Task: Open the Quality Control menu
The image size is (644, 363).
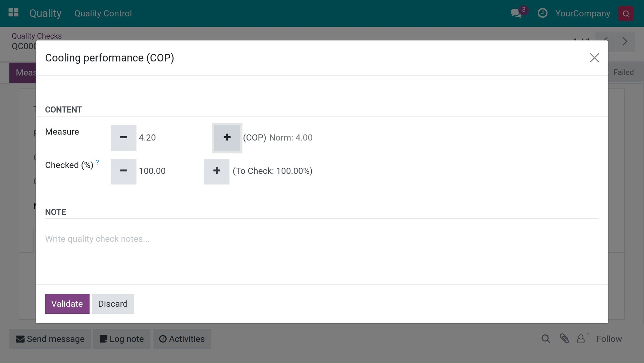Action: click(103, 13)
